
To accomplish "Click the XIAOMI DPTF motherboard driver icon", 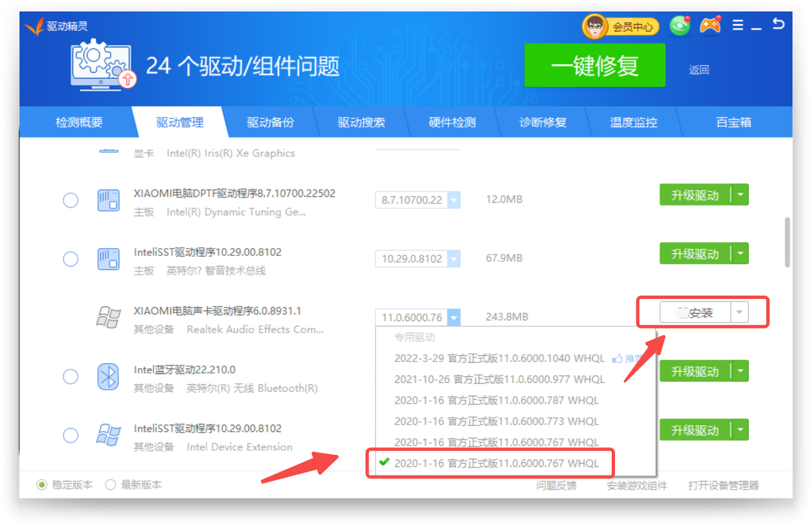I will pos(108,200).
